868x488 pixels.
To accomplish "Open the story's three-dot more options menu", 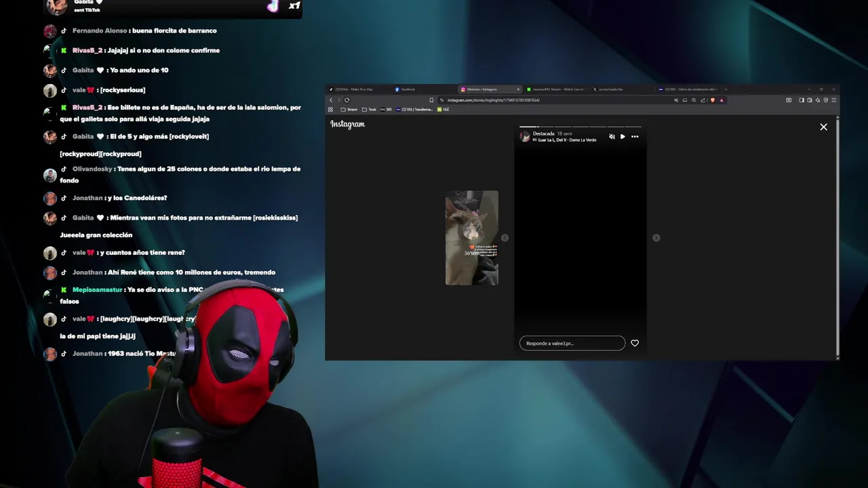I will pos(635,137).
